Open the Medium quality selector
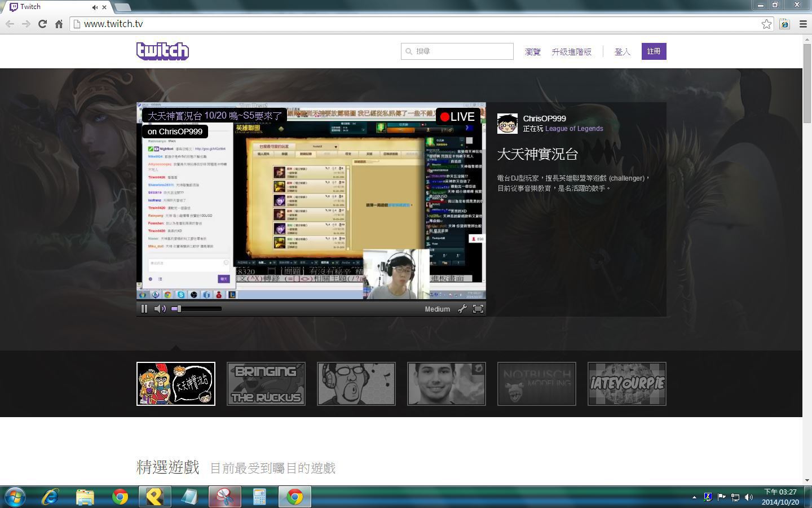 tap(438, 309)
